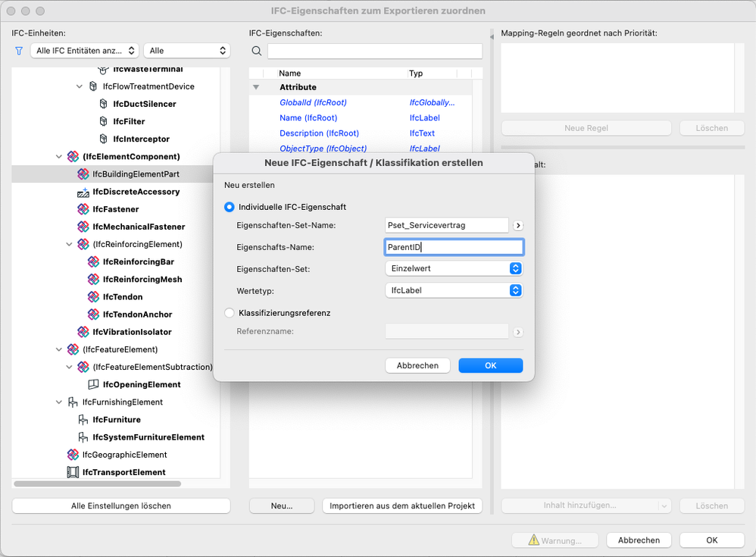This screenshot has height=557, width=756.
Task: Click the (IfcReinforcingElement) icon
Action: point(83,244)
